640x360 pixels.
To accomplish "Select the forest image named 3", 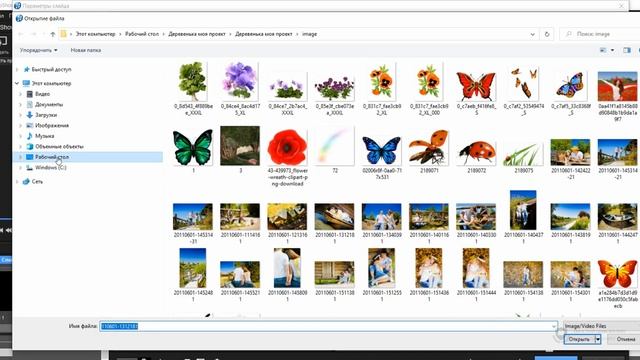I will [240, 146].
